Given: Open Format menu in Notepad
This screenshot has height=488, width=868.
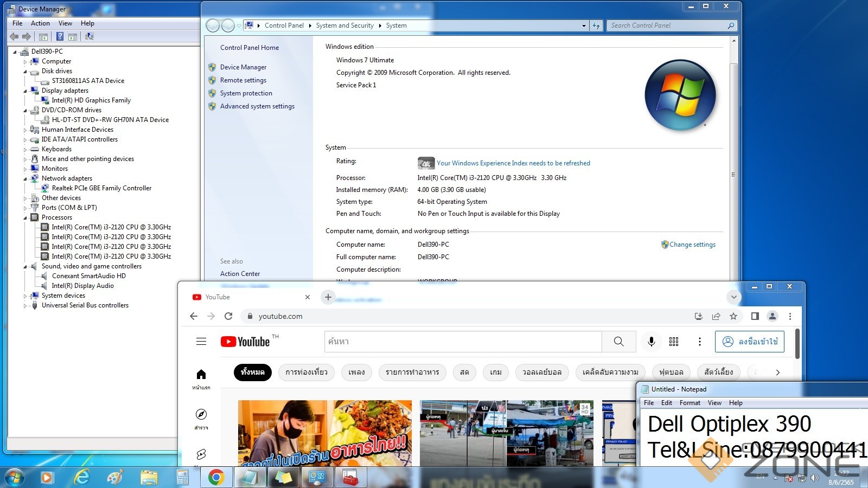Looking at the screenshot, I should coord(690,403).
